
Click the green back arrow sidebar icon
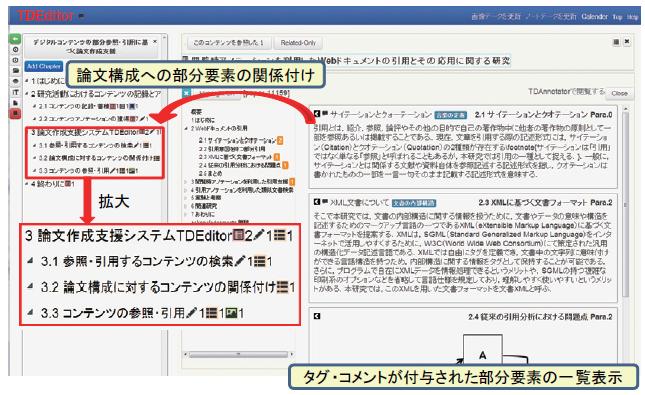(x=15, y=39)
